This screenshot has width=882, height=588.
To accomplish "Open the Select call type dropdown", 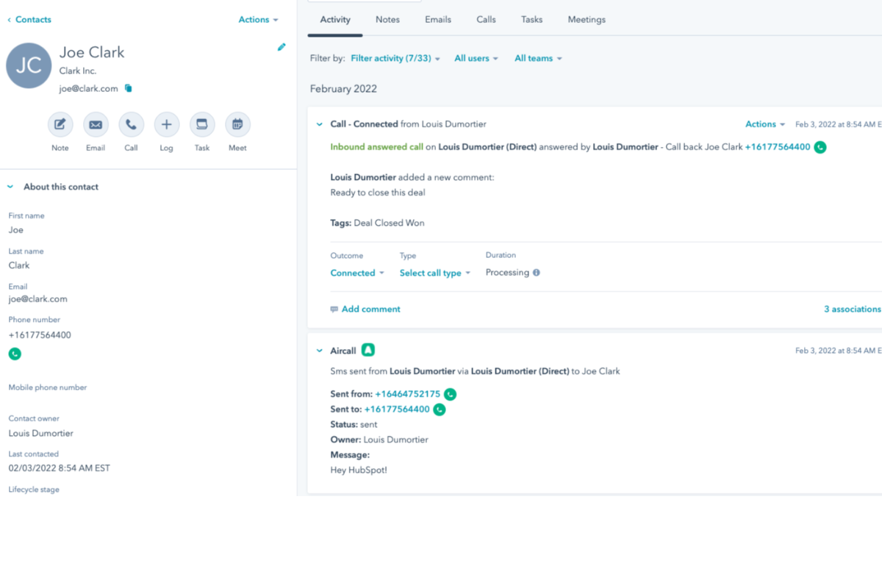I will 435,273.
